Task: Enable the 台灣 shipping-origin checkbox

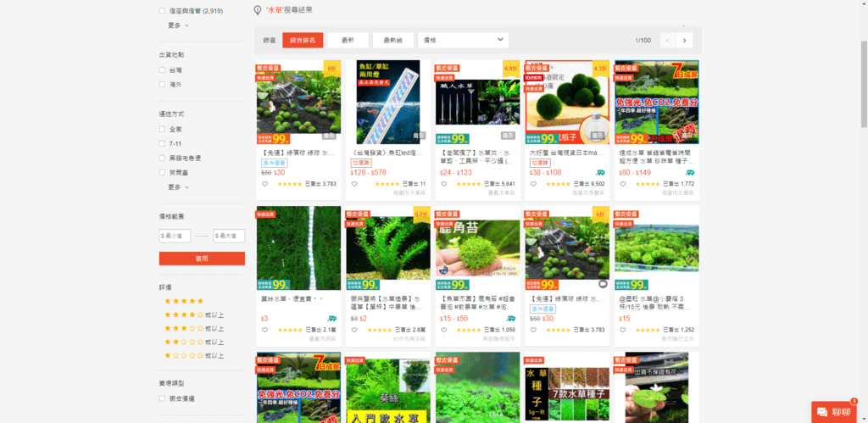Action: point(162,70)
